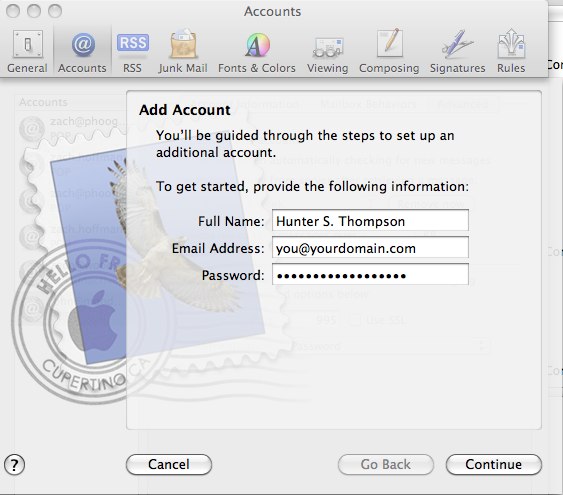Select the Accounts toolbar icon
This screenshot has height=495, width=563.
[82, 51]
